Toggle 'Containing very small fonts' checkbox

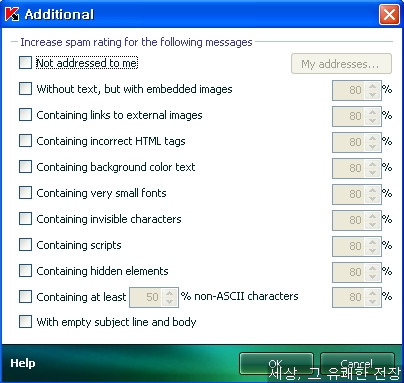pyautogui.click(x=25, y=193)
